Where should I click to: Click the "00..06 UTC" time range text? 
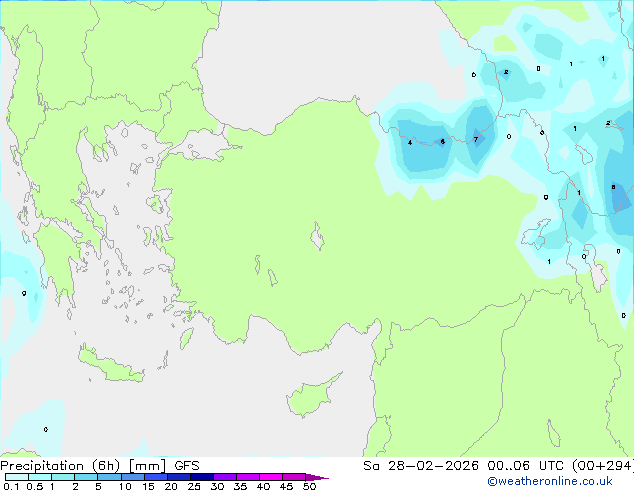pyautogui.click(x=526, y=466)
